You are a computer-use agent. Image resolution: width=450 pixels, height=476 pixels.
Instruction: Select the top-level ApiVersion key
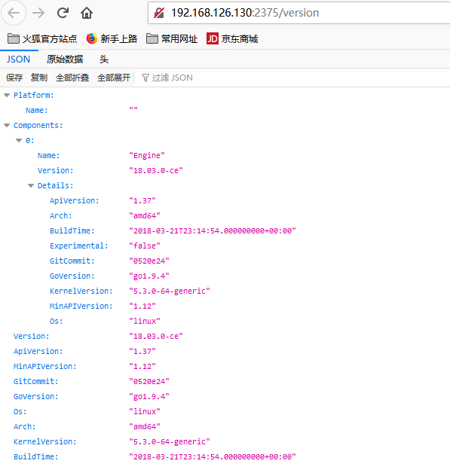click(x=38, y=352)
